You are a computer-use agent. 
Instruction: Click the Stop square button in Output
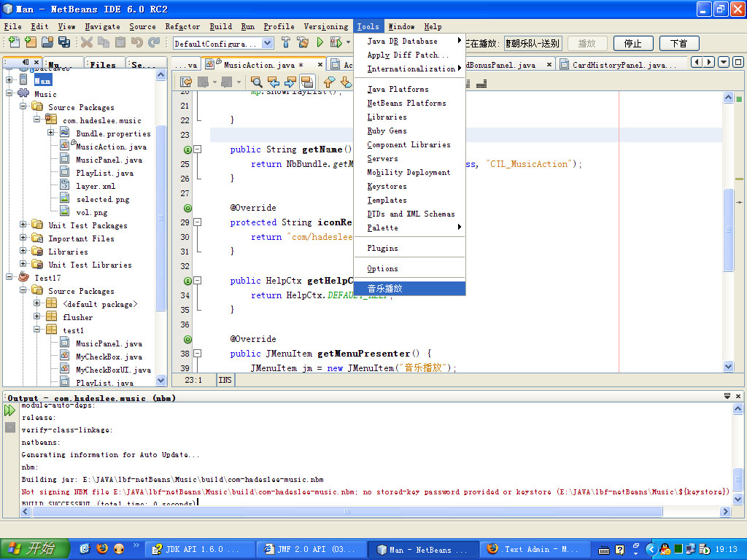pos(10,427)
